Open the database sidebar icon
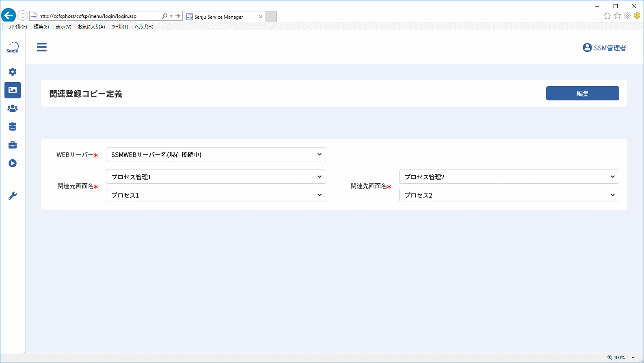Image resolution: width=644 pixels, height=363 pixels. [x=13, y=127]
